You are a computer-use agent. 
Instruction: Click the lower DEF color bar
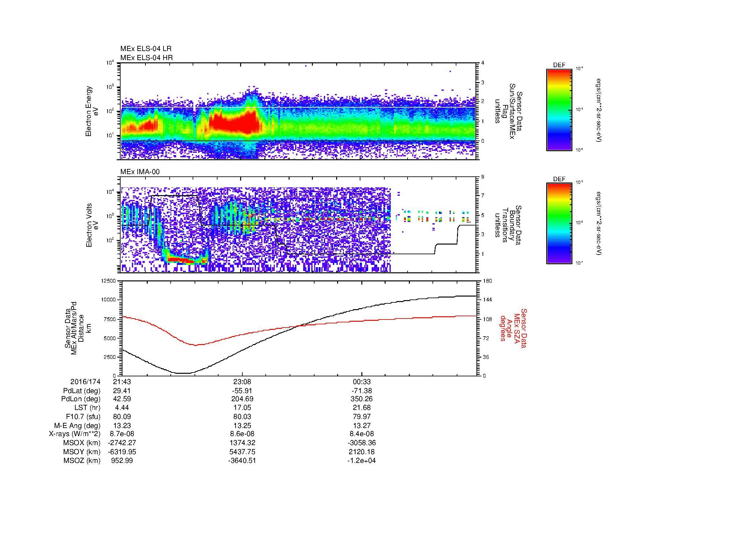pos(559,224)
